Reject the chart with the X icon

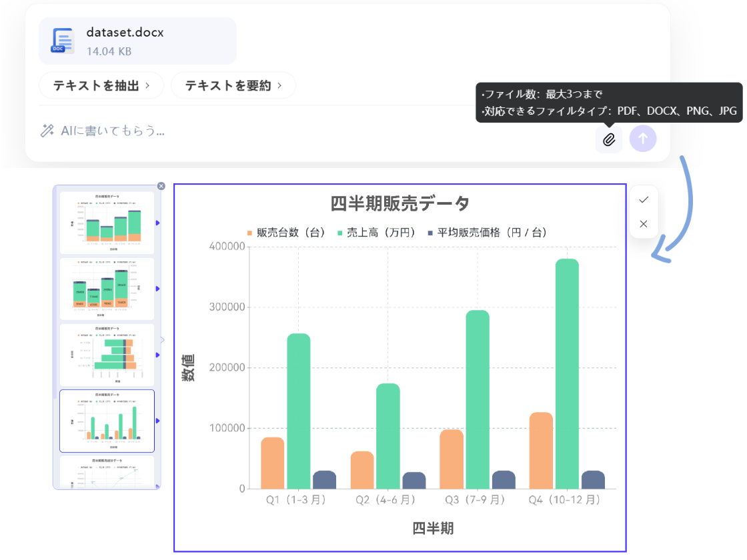point(643,224)
